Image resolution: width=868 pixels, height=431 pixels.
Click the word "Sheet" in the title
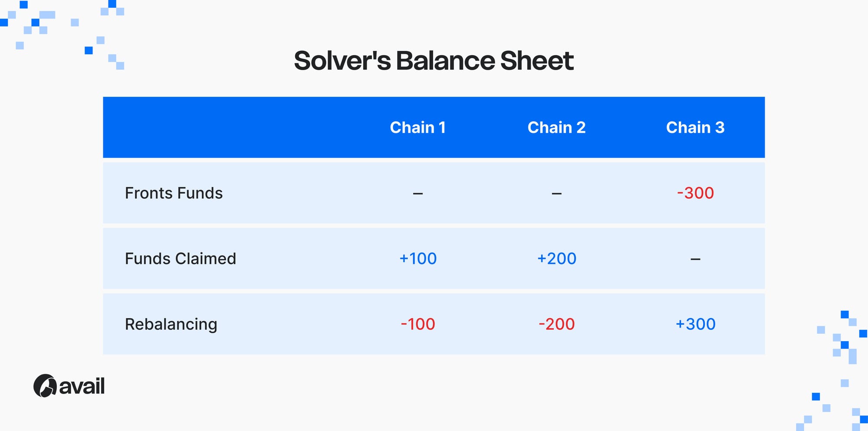pyautogui.click(x=537, y=61)
